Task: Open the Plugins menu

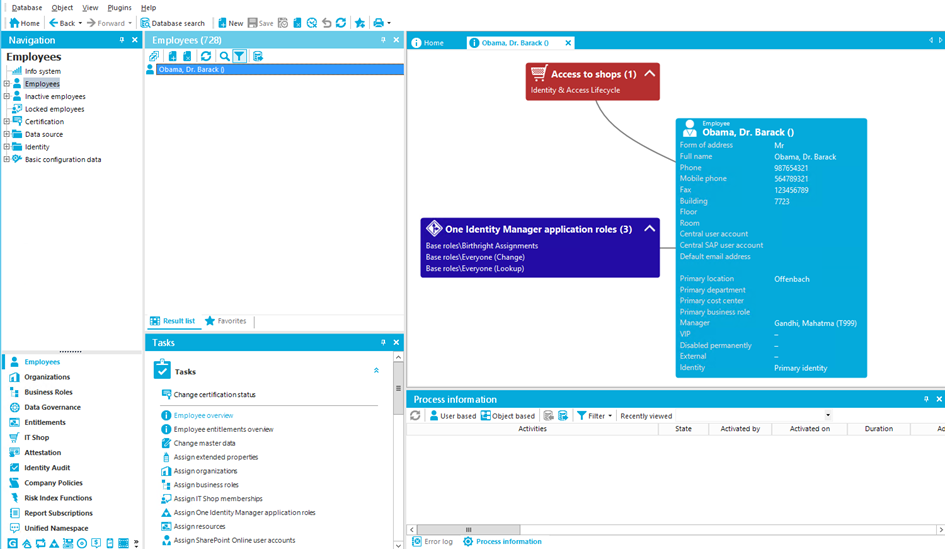Action: click(119, 7)
